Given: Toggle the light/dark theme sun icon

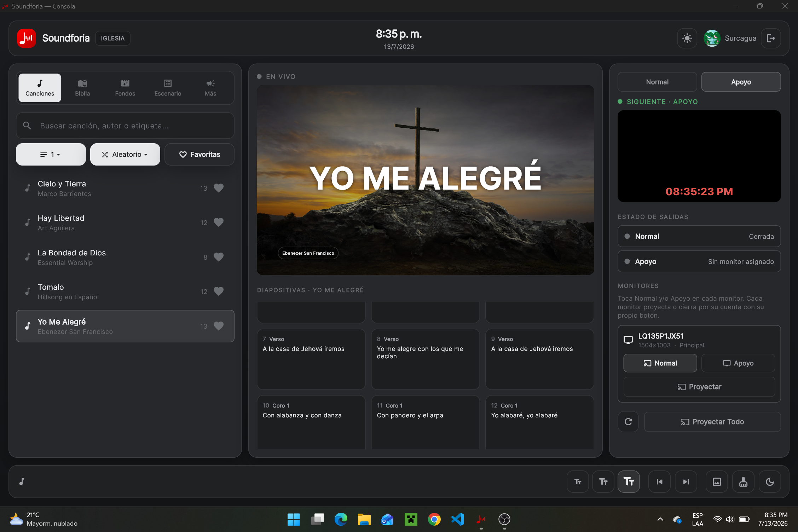Looking at the screenshot, I should [687, 38].
